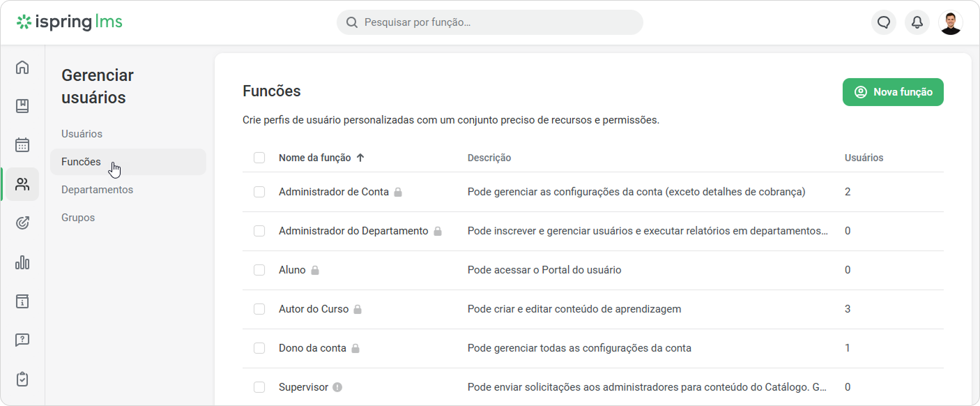The height and width of the screenshot is (406, 980).
Task: Go to Usuários in the side menu
Action: [x=82, y=134]
